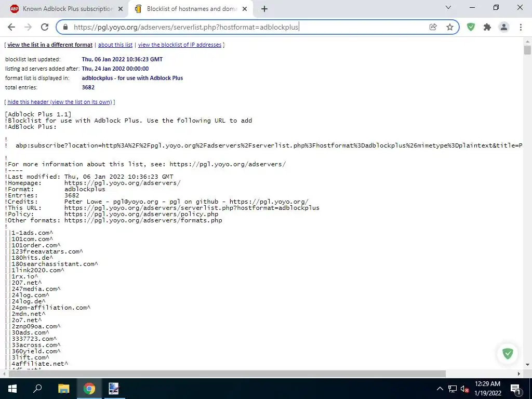Open the tab search chevron

click(x=448, y=7)
